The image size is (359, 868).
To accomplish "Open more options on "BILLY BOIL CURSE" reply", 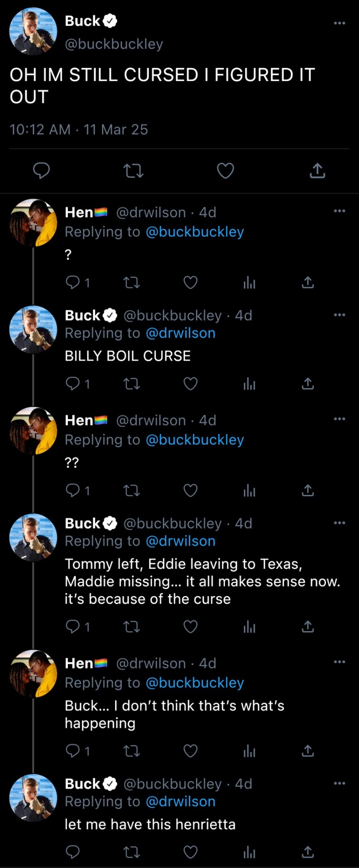I will click(339, 315).
